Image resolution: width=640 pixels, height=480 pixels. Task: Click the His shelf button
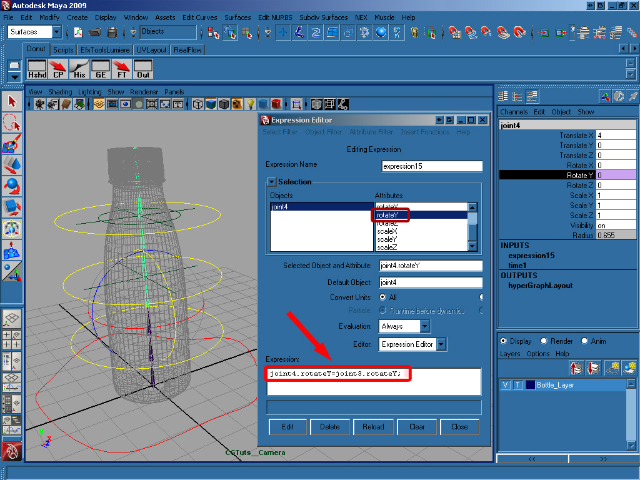tap(79, 70)
